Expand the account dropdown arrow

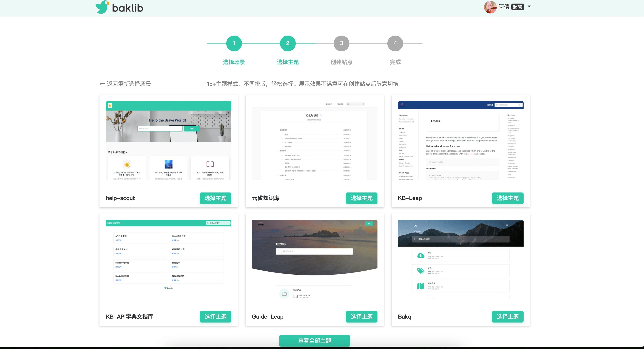529,7
